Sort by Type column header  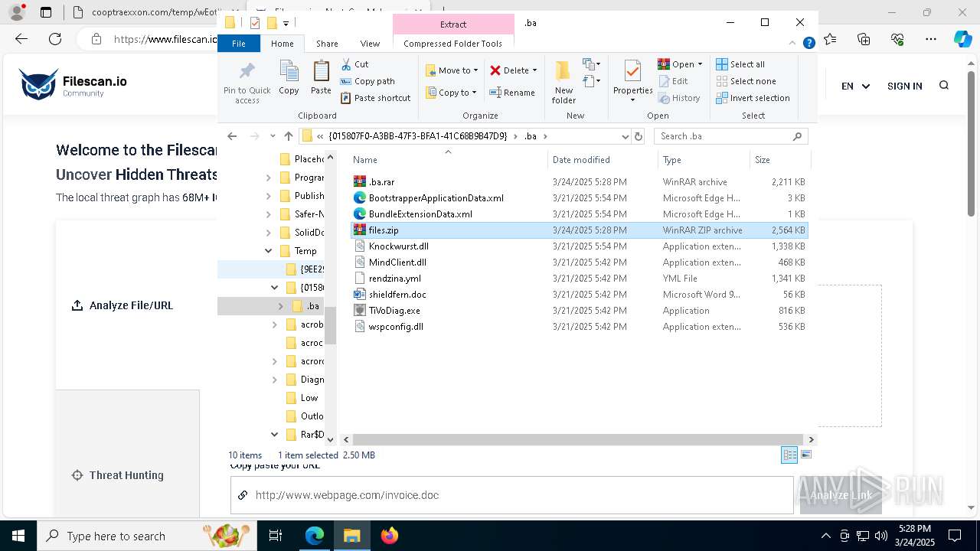(x=704, y=160)
